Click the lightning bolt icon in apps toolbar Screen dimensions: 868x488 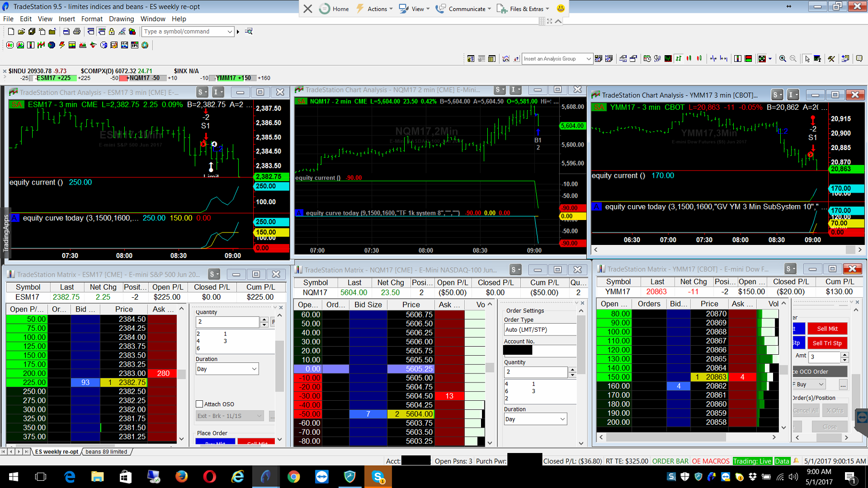(x=62, y=45)
